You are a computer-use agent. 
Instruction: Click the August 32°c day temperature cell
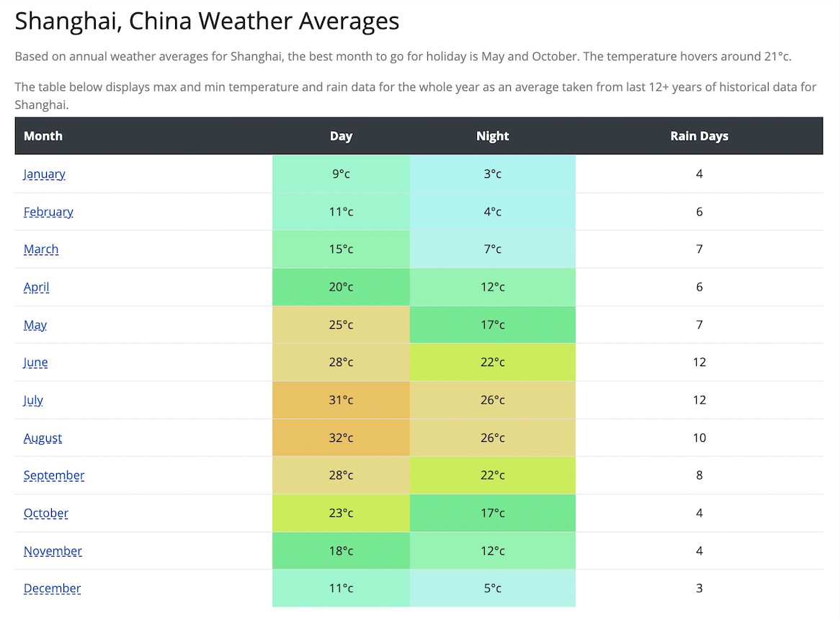(341, 438)
